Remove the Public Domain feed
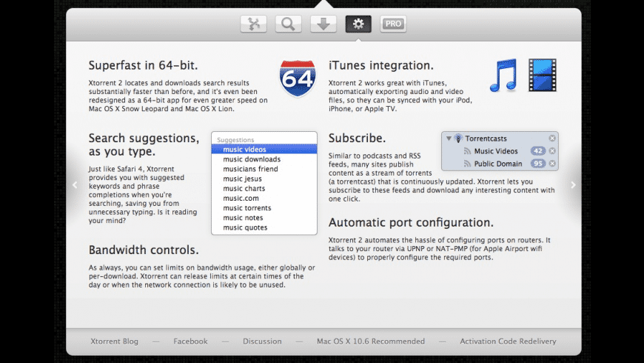Viewport: 644px width, 363px height. point(552,164)
